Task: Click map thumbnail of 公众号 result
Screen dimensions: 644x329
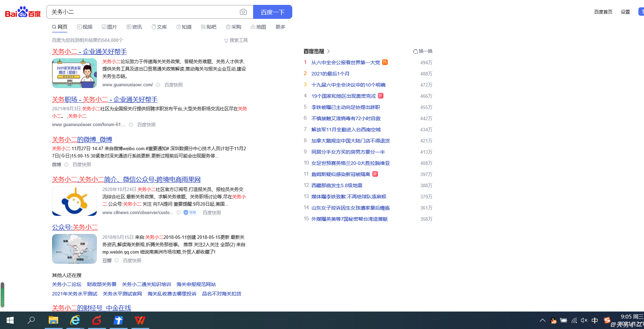Action: [74, 249]
